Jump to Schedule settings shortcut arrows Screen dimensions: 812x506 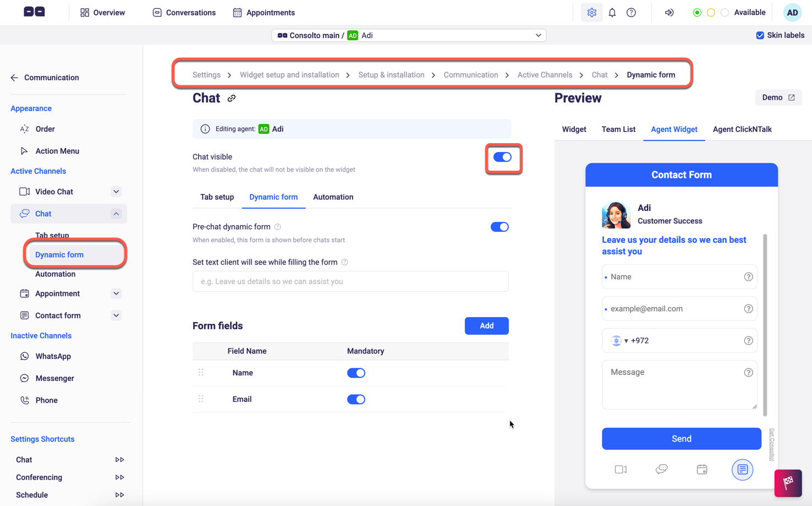click(119, 495)
